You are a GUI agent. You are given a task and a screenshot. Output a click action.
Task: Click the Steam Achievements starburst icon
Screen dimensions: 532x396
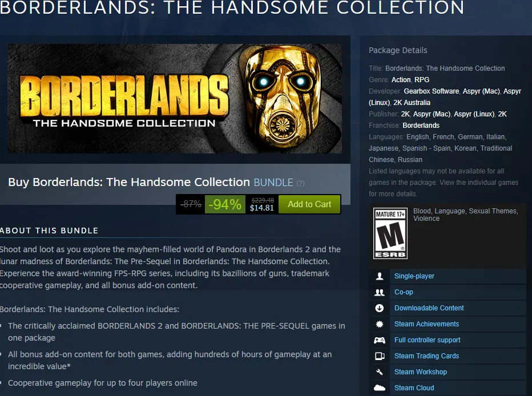pos(380,324)
